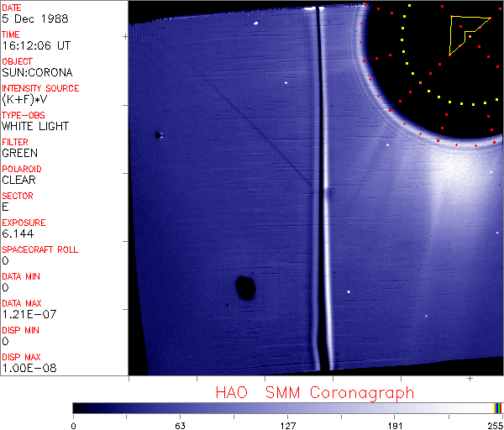Click the 'HAO SMM Coronagraph' title
The image size is (504, 430).
(315, 393)
